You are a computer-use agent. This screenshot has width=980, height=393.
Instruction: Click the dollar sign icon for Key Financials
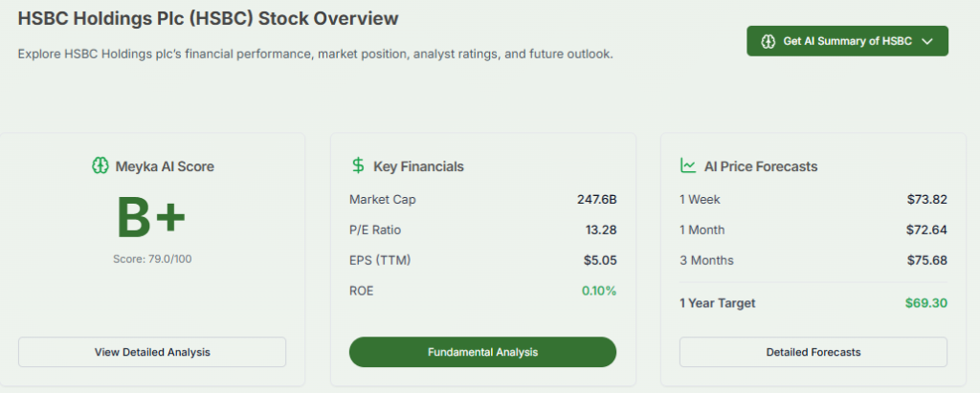358,166
